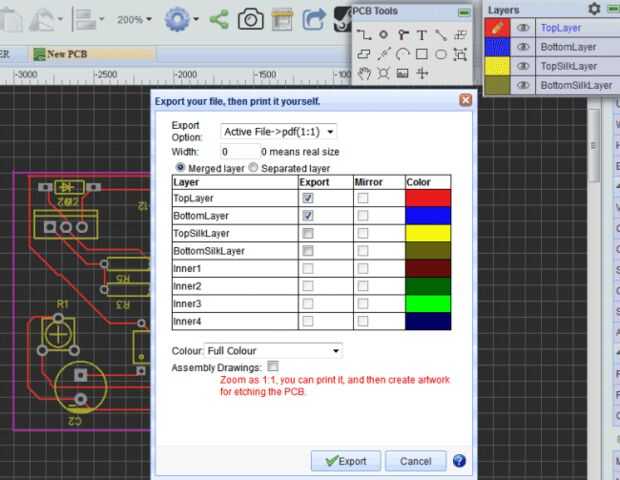Click the yellow TopSilkLayer swatch in Layers panel

pos(497,66)
